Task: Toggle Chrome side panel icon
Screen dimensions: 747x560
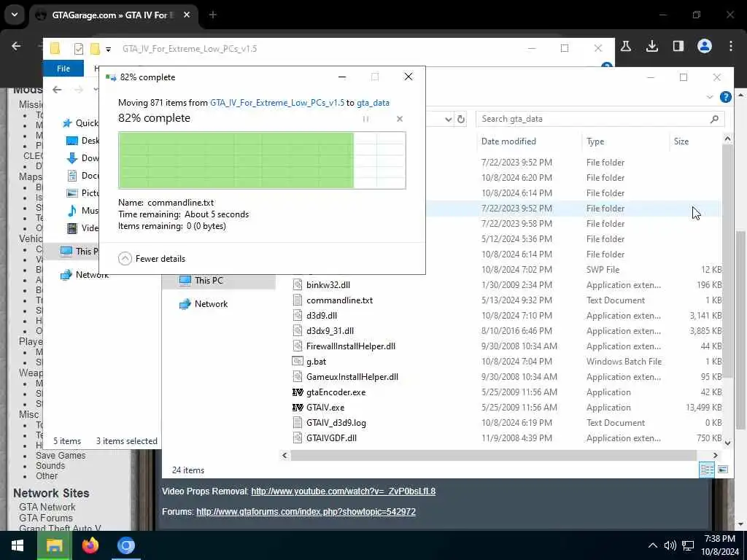Action: [x=678, y=46]
